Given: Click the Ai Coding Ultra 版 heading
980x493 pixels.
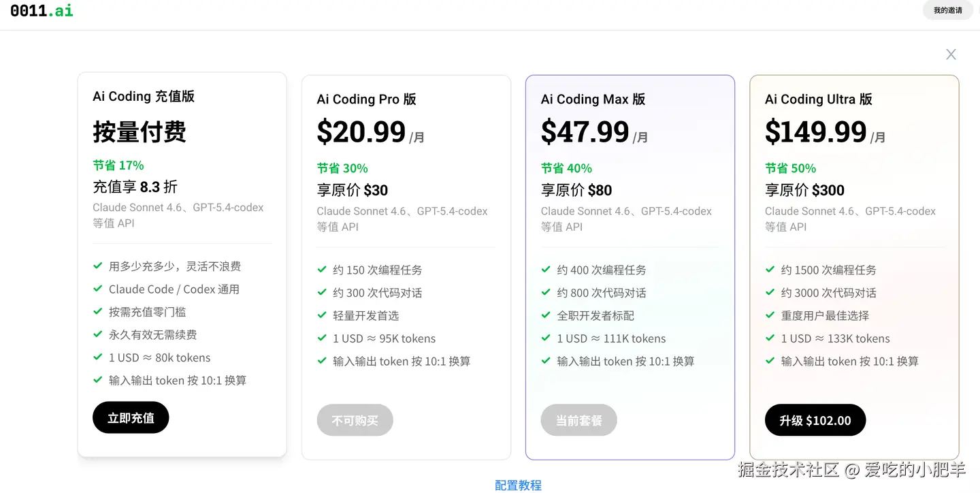Looking at the screenshot, I should [818, 99].
